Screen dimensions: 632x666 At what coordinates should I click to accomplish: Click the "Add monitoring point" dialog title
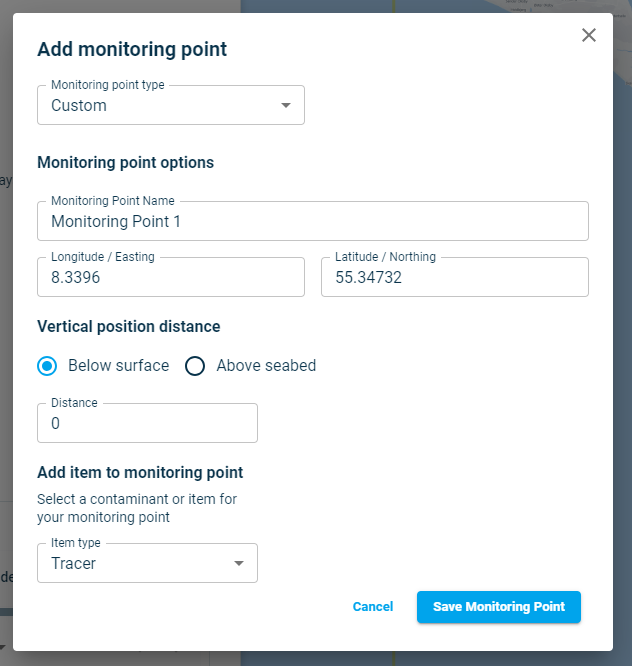pyautogui.click(x=132, y=48)
